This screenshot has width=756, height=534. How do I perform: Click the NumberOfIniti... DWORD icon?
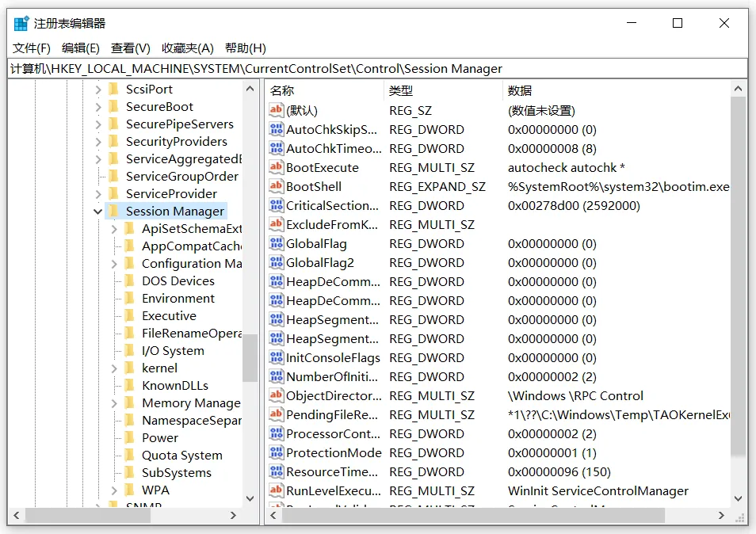[277, 376]
